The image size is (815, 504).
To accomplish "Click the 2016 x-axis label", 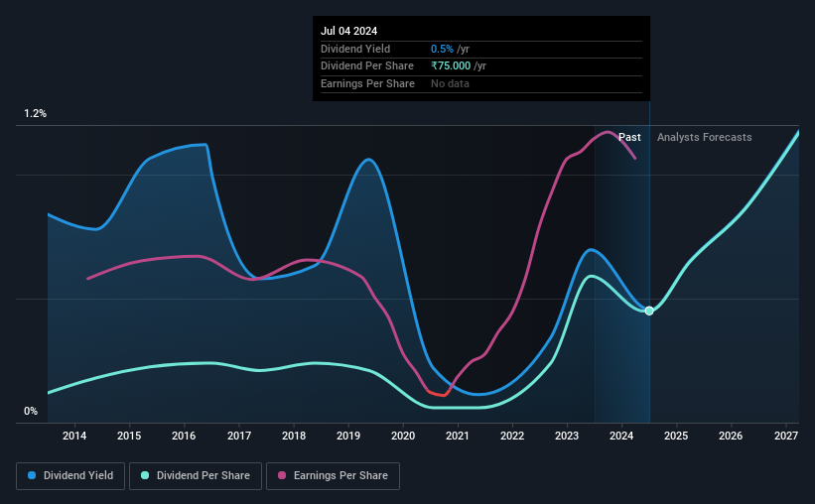I will coord(184,436).
